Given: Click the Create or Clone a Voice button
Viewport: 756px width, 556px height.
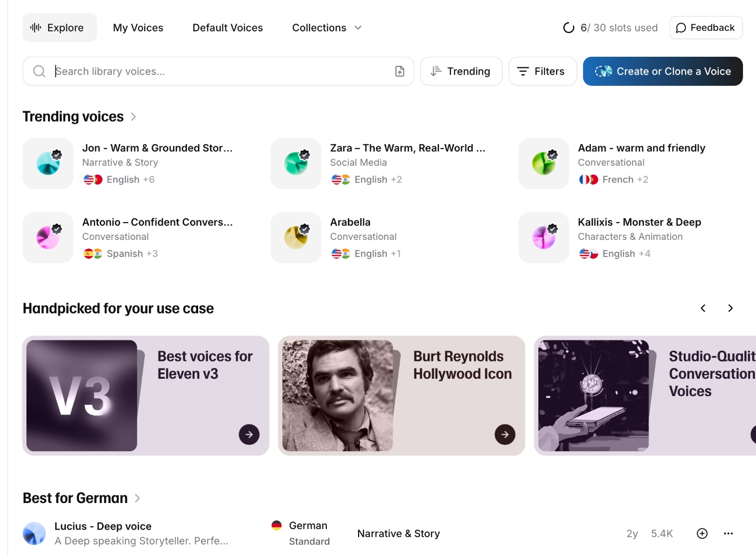Looking at the screenshot, I should point(662,71).
